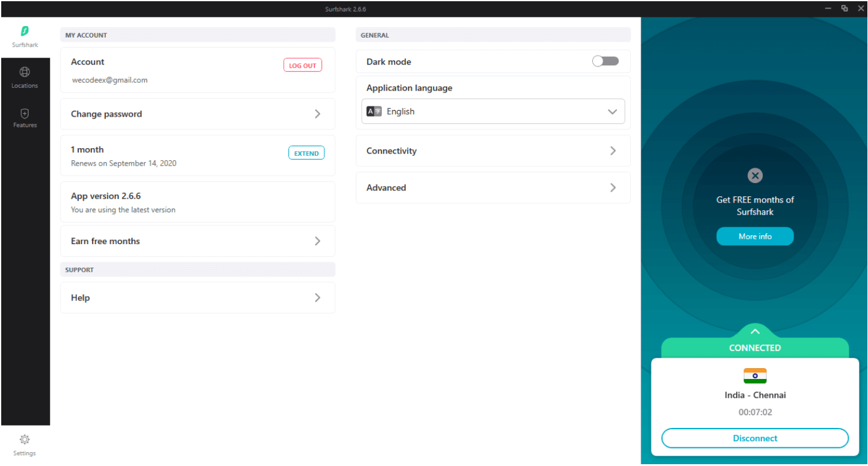Viewport: 868px width, 466px height.
Task: Click the 'App version 2.6.6' heading
Action: 106,196
